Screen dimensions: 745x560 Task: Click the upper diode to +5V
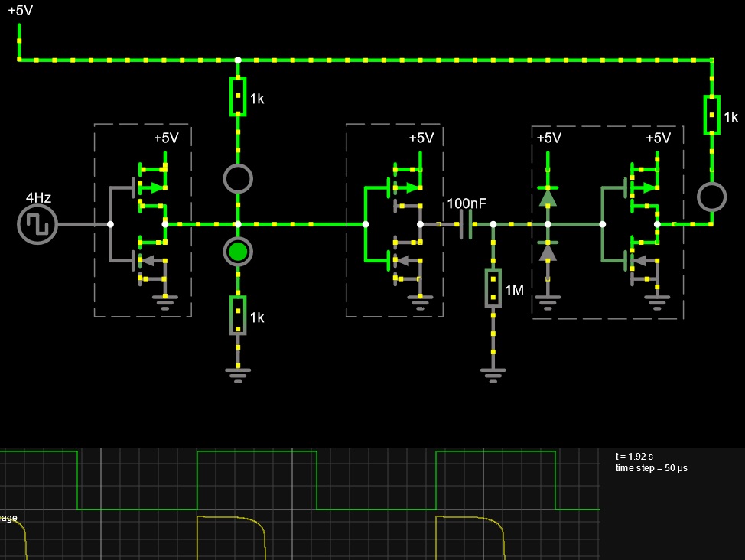coord(548,197)
